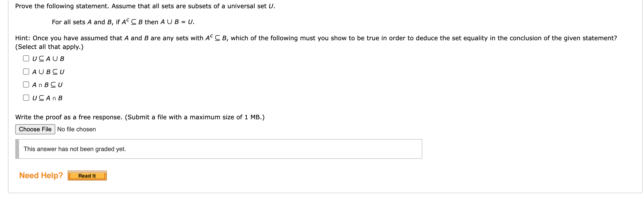
Task: Click the label next to the second checkbox
Action: pos(48,72)
